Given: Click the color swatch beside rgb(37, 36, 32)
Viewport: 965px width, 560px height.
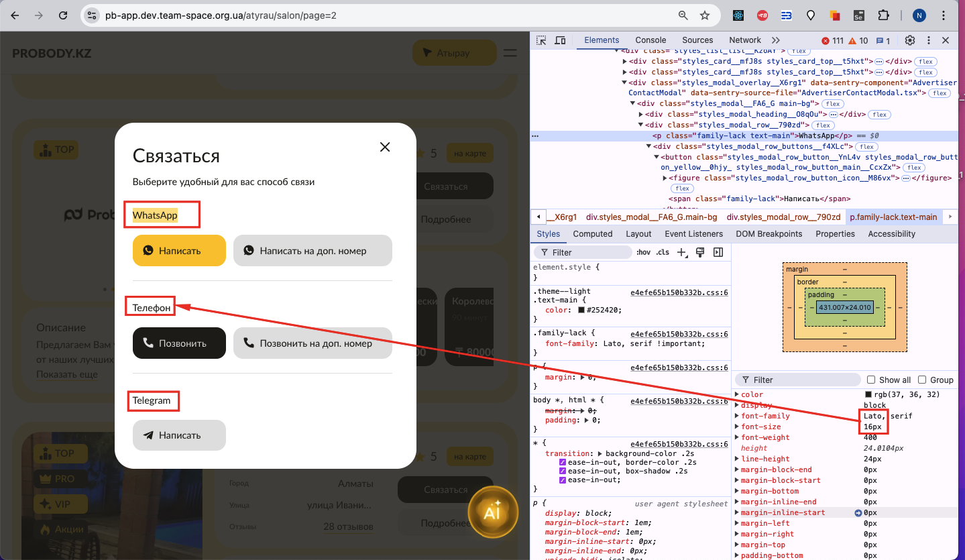Looking at the screenshot, I should pos(868,395).
